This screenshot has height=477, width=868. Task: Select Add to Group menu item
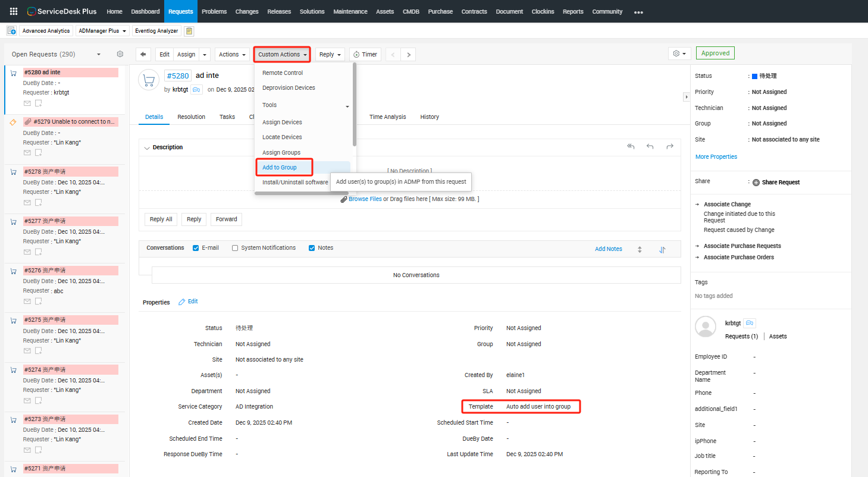[280, 168]
